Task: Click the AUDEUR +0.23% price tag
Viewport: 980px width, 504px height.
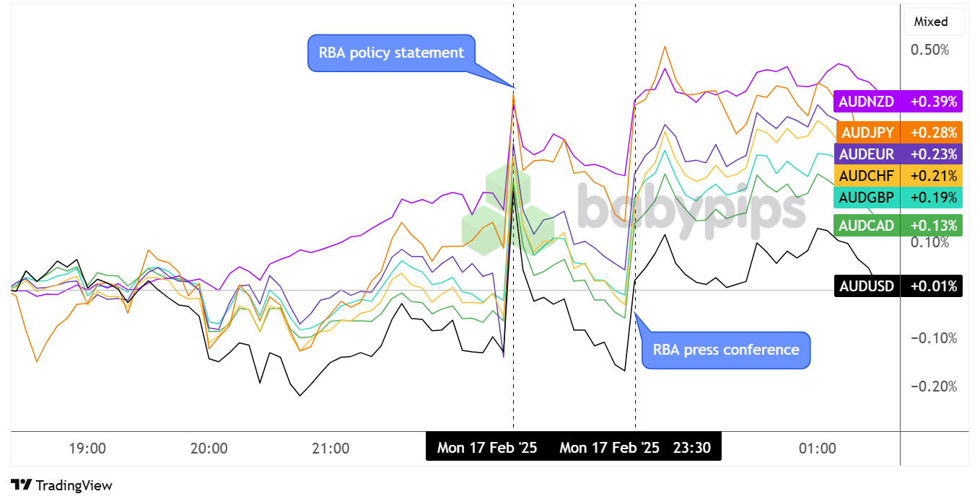Action: click(897, 154)
